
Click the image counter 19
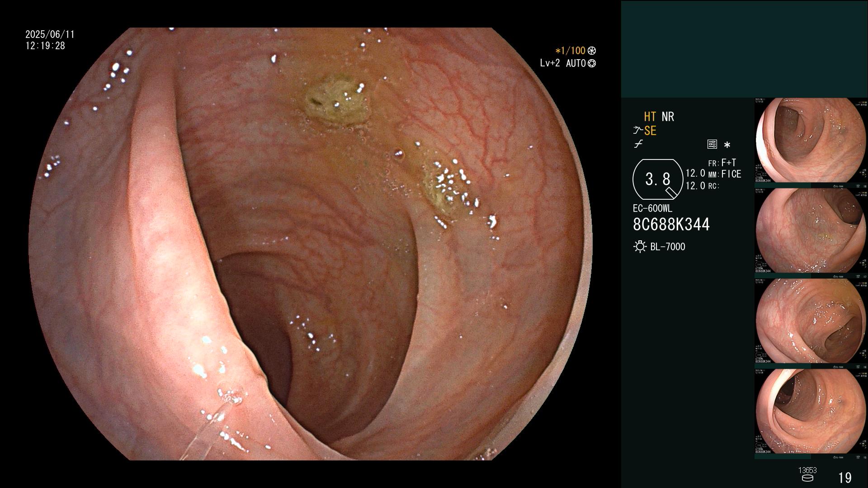[845, 478]
